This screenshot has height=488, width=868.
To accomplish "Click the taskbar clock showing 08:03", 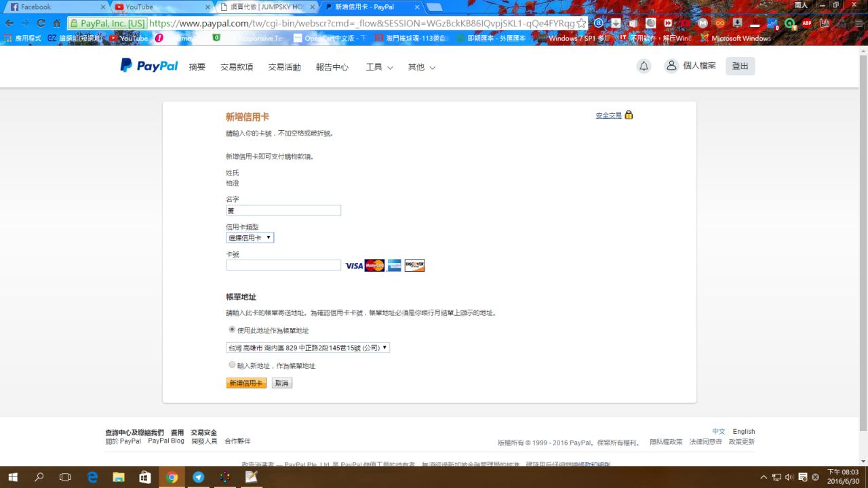I will point(843,477).
